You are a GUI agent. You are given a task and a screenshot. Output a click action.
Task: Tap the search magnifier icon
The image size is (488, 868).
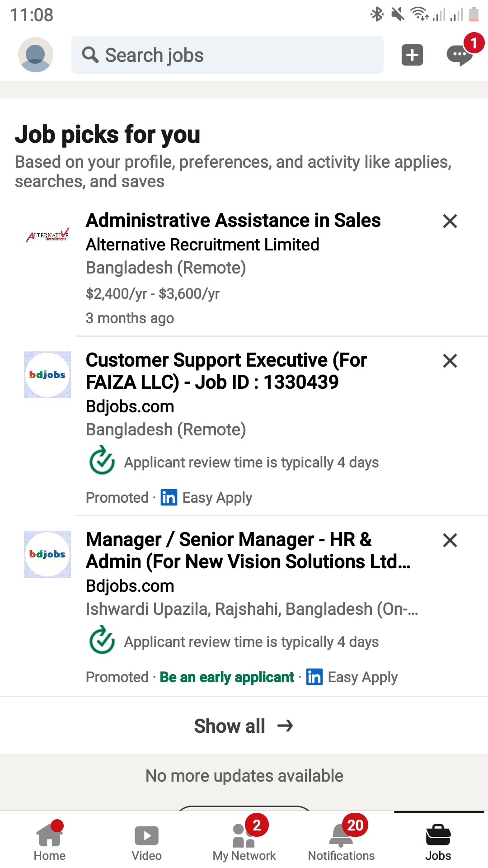tap(90, 55)
